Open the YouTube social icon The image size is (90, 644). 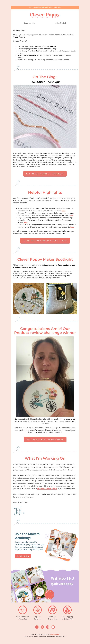[x=53, y=627]
